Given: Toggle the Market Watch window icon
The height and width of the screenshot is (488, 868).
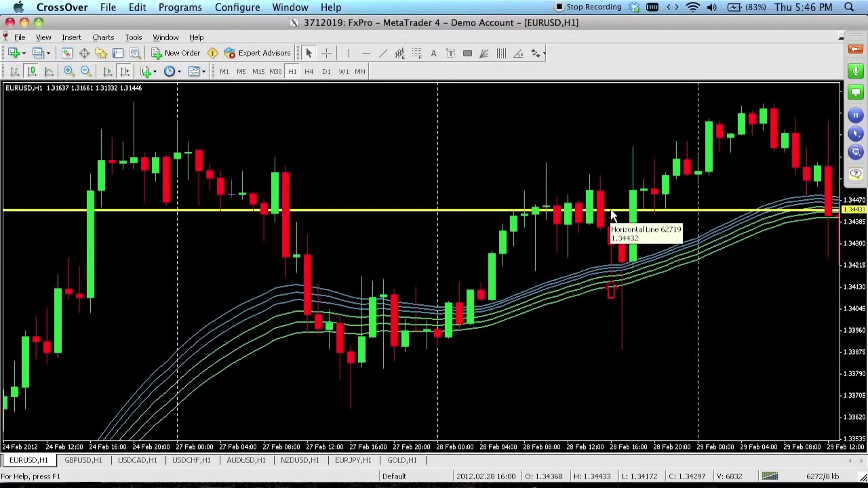Looking at the screenshot, I should pyautogui.click(x=67, y=53).
